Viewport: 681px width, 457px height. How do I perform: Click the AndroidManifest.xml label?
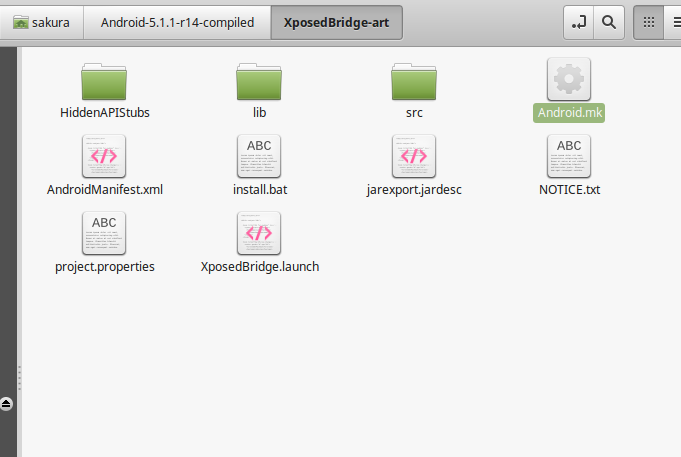pyautogui.click(x=105, y=189)
